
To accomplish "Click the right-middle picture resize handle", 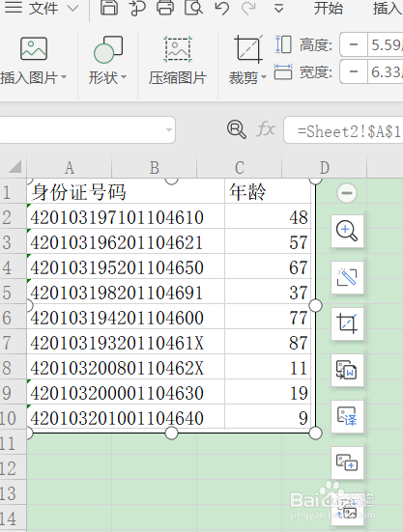I will (315, 305).
